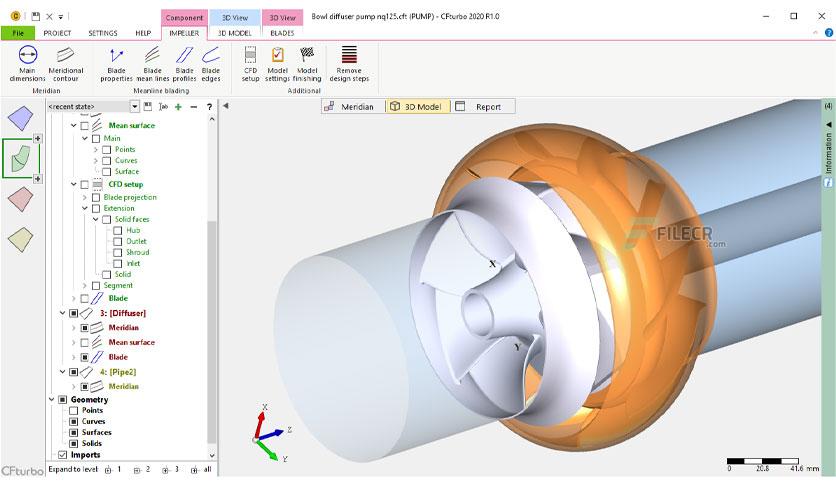Viewport: 836px width, 484px height.
Task: Expand the Information side panel
Action: [x=829, y=124]
